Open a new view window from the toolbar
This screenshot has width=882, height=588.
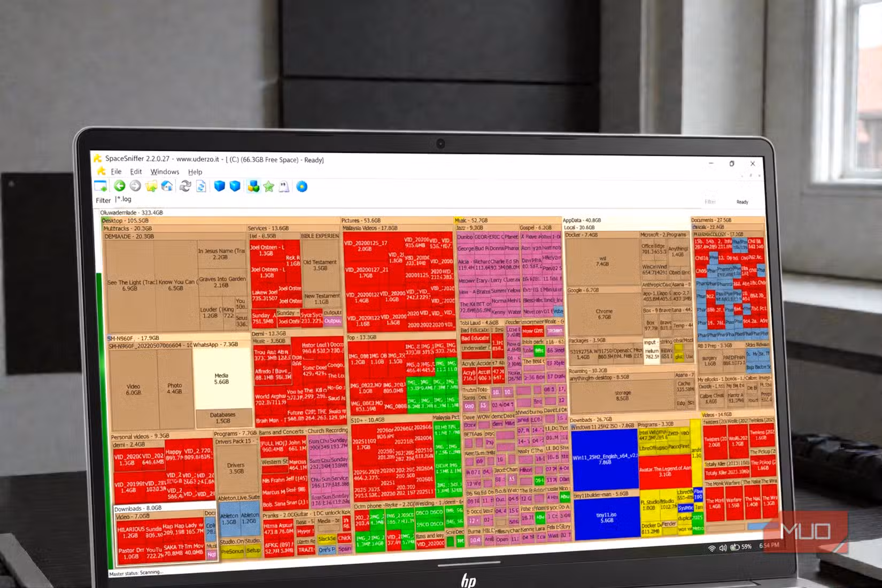click(100, 186)
